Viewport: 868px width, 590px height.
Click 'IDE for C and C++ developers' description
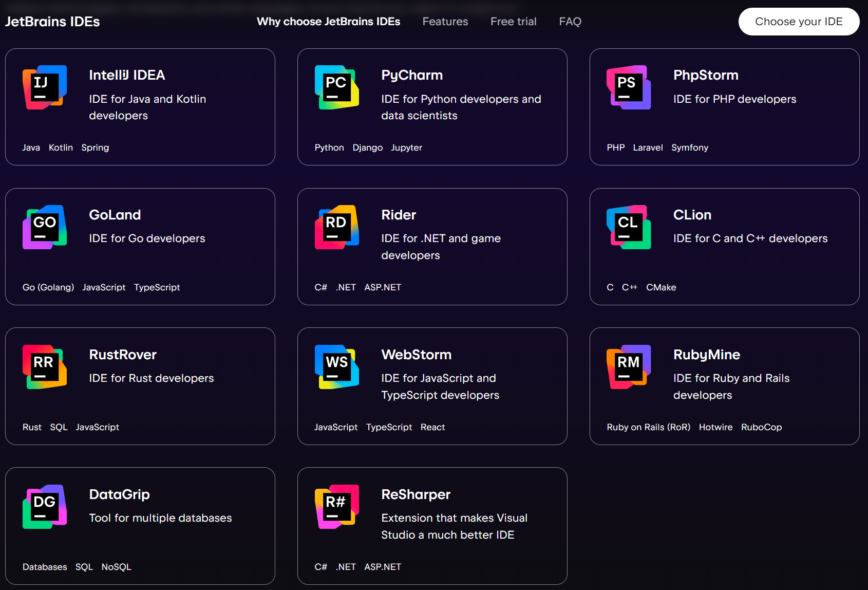click(x=750, y=238)
